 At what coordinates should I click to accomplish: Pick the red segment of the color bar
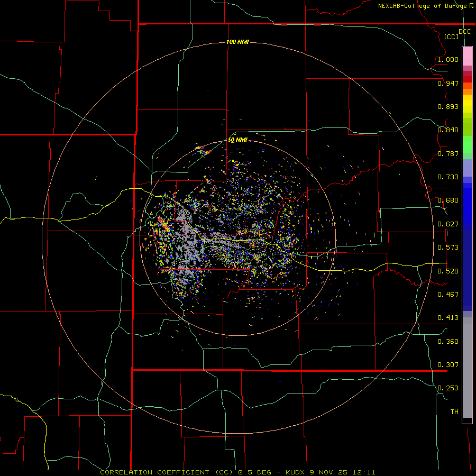(467, 79)
